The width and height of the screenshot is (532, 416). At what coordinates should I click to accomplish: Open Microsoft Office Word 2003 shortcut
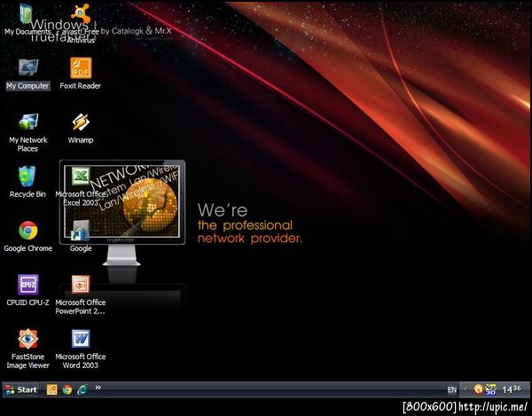click(81, 349)
